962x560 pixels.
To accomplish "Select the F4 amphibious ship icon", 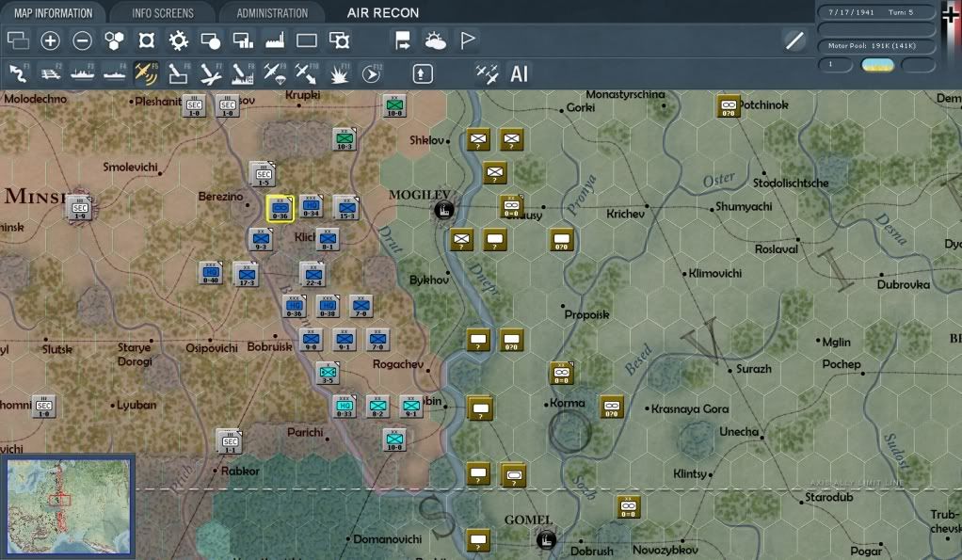I will (x=114, y=74).
